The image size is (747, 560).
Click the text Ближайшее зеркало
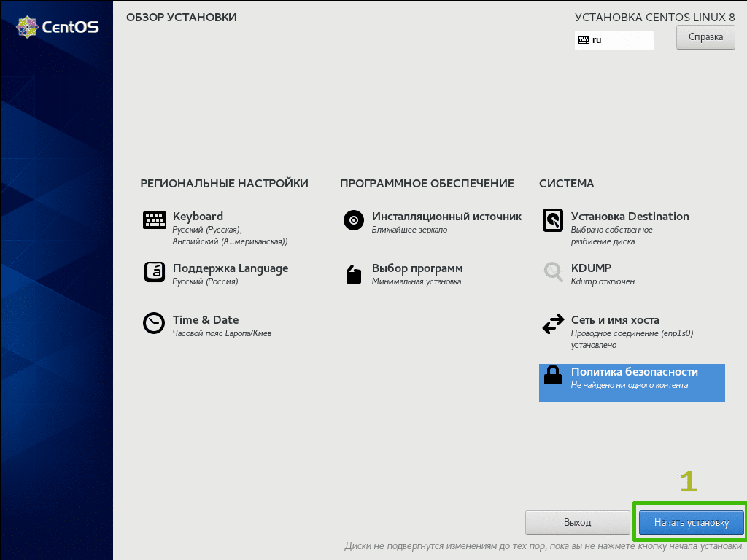(409, 230)
